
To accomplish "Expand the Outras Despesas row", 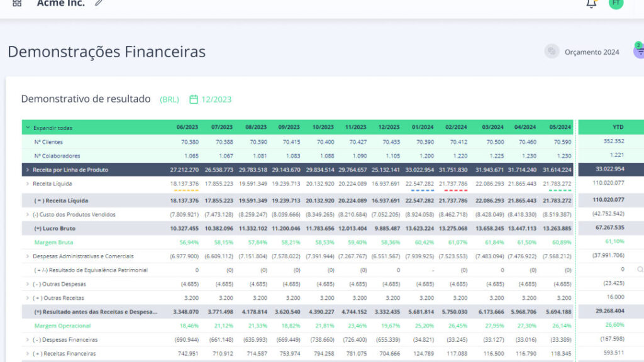I will pos(28,284).
